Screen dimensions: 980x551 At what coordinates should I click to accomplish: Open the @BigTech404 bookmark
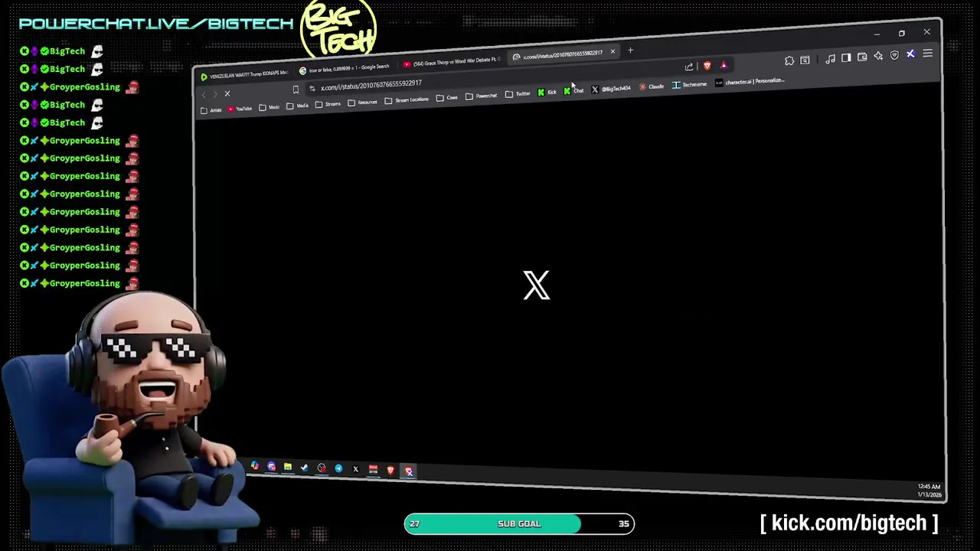click(611, 89)
